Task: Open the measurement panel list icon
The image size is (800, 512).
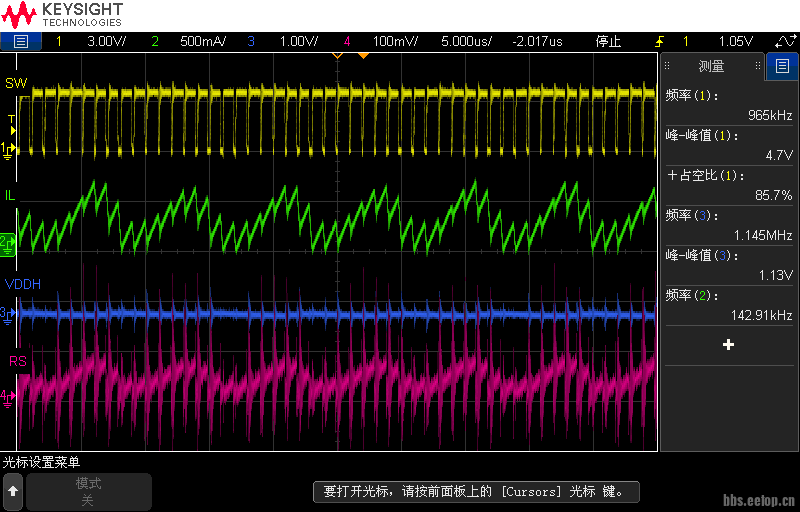Action: pos(782,66)
